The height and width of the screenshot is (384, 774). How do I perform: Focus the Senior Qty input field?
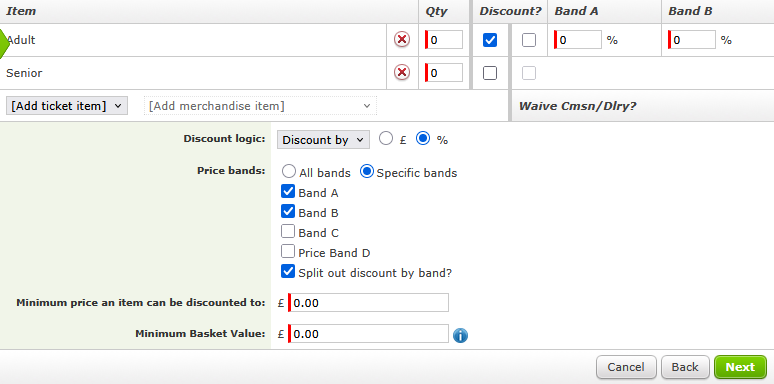coord(444,73)
